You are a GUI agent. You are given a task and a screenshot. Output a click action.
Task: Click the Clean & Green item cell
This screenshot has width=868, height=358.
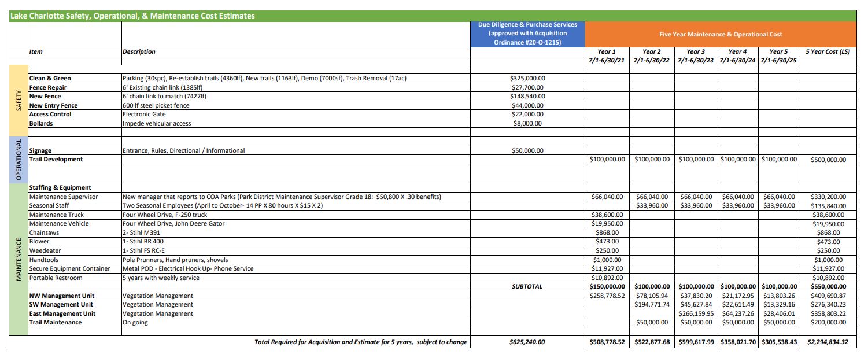coord(50,78)
